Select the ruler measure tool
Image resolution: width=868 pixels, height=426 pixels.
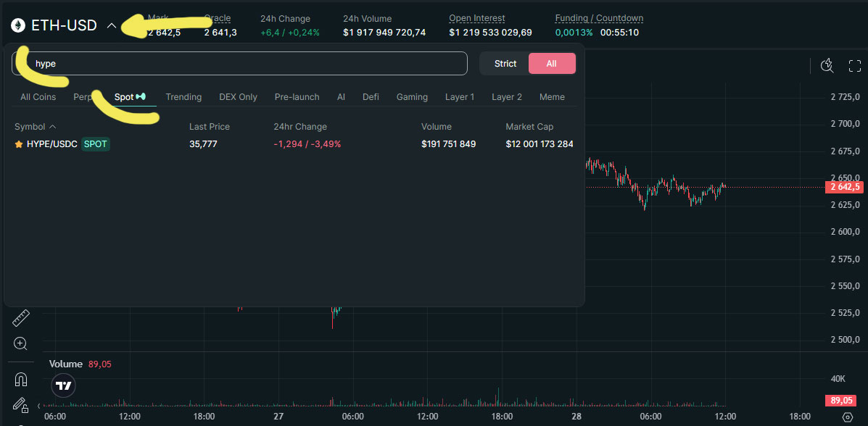(x=20, y=318)
